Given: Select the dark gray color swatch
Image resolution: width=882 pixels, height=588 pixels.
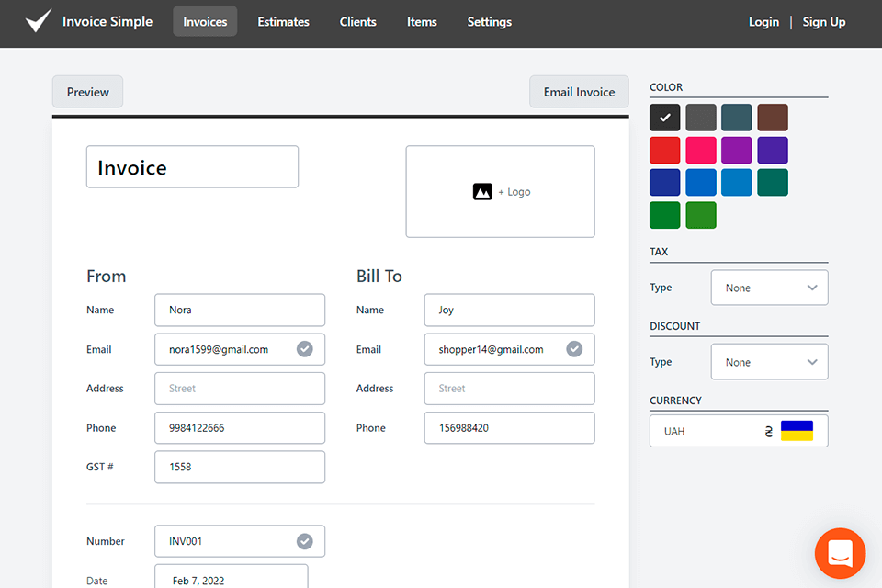Looking at the screenshot, I should [x=701, y=117].
